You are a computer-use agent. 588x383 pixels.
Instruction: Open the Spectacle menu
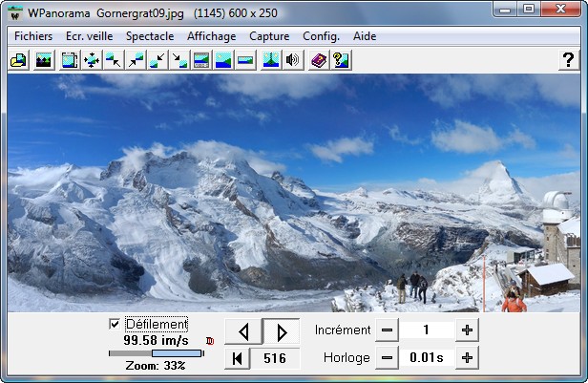click(x=150, y=36)
